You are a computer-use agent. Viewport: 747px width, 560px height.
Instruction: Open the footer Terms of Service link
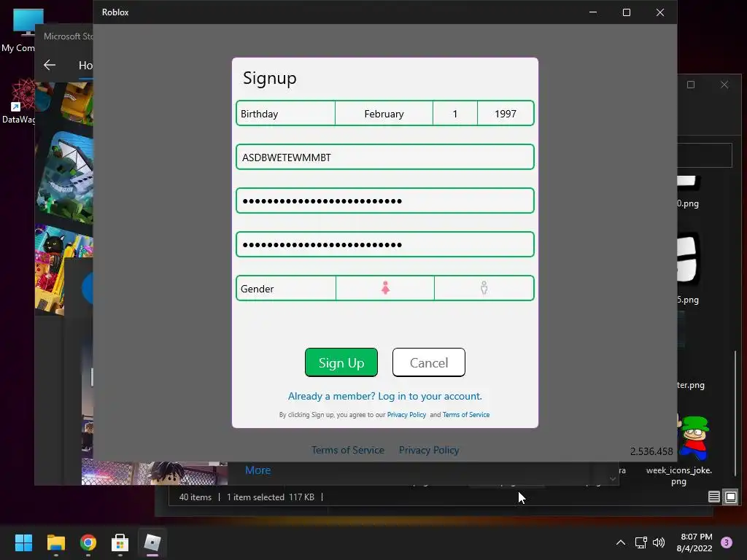coord(348,450)
